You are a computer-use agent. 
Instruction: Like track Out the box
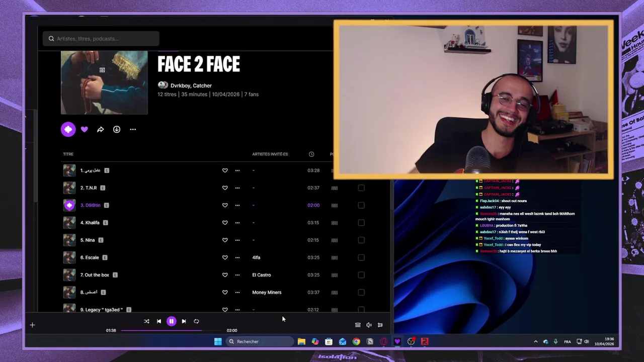[x=225, y=275]
